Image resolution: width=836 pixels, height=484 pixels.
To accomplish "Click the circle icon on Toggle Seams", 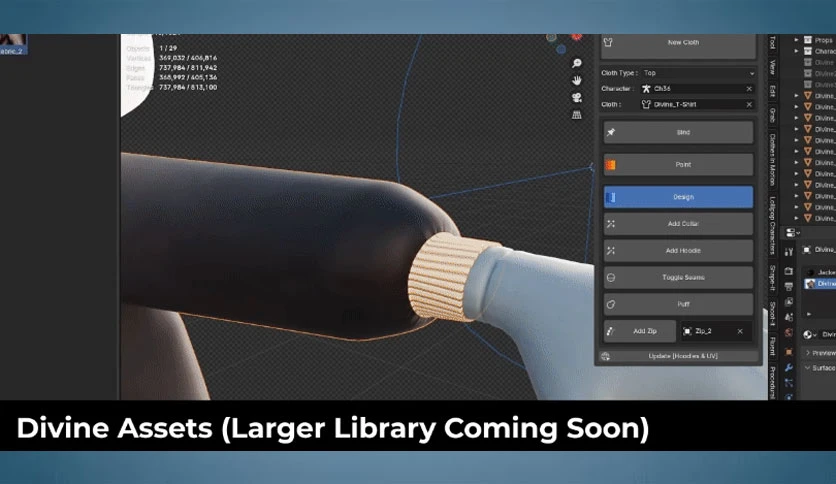I will pos(611,277).
